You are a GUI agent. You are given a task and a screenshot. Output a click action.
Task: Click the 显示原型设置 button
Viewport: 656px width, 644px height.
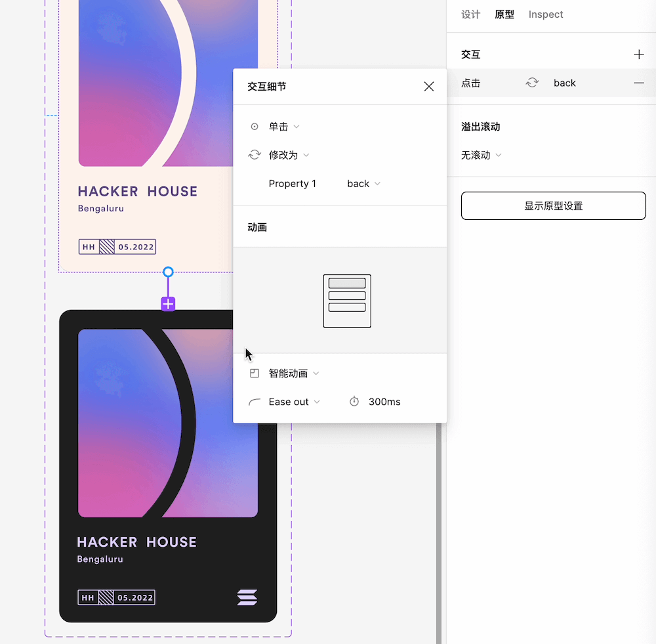coord(553,205)
